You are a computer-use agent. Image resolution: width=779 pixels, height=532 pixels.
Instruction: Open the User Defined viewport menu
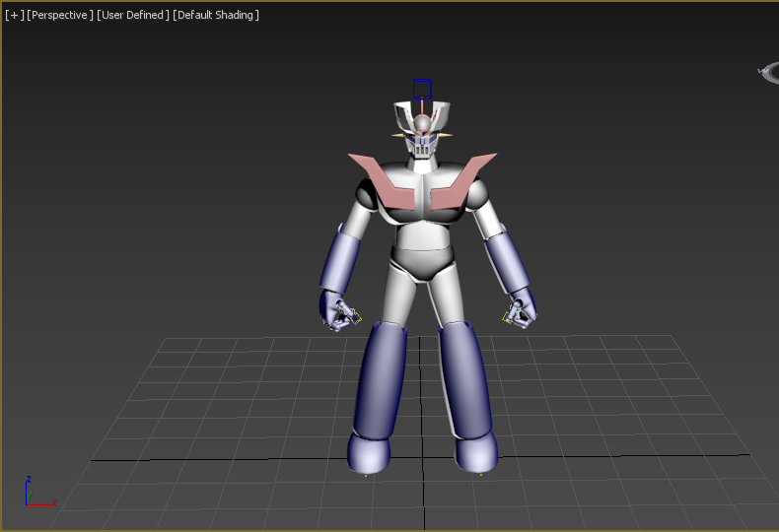coord(133,15)
